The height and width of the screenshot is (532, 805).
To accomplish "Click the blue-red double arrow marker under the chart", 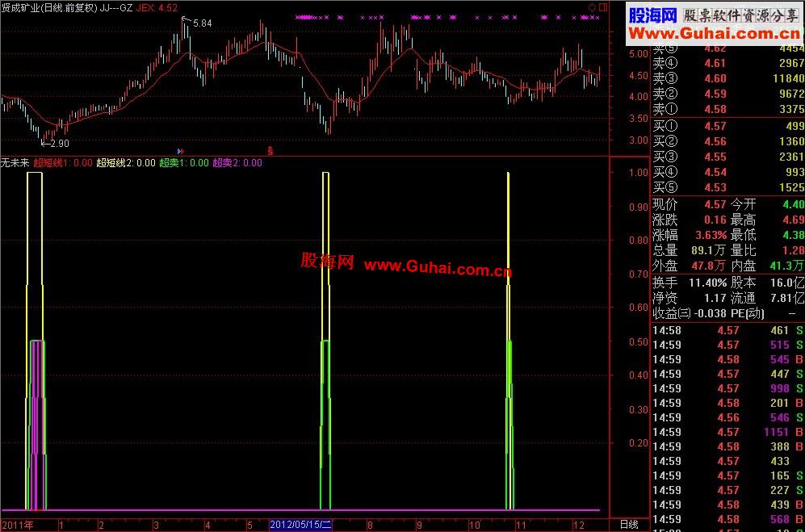I will (180, 151).
